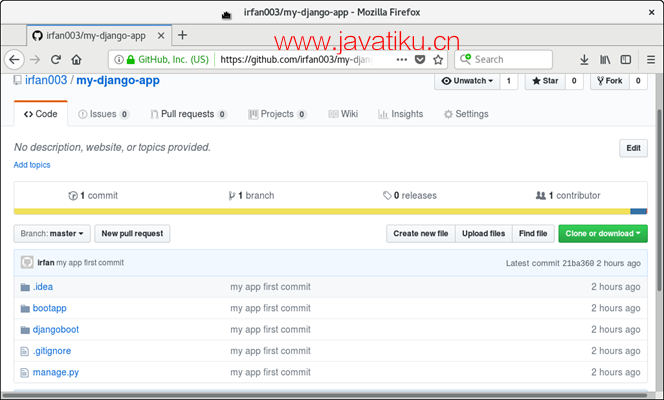Open the watchers count 1

pyautogui.click(x=509, y=81)
